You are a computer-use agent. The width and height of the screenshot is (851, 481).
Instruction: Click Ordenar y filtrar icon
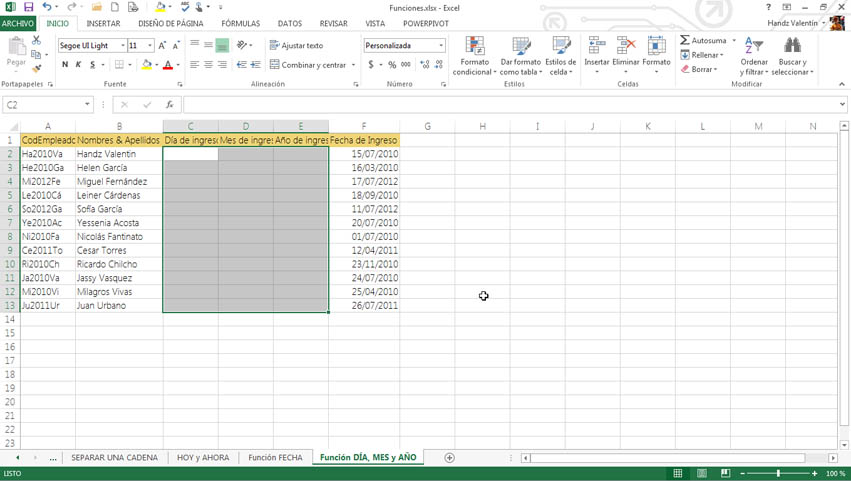coord(754,56)
